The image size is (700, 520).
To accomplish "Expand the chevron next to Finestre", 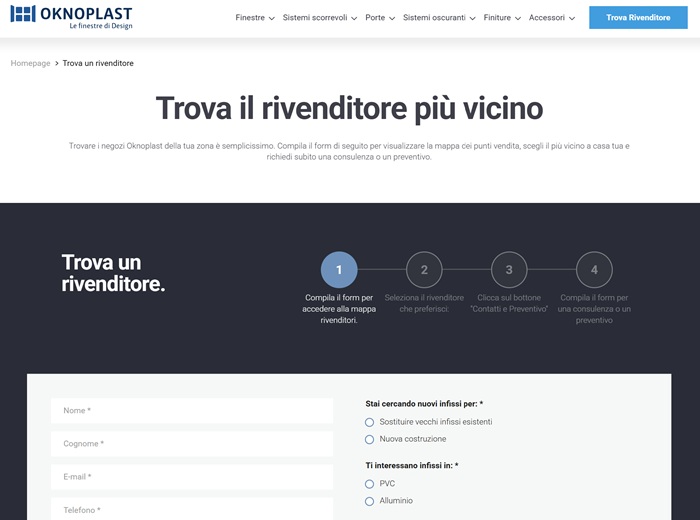I will [271, 18].
